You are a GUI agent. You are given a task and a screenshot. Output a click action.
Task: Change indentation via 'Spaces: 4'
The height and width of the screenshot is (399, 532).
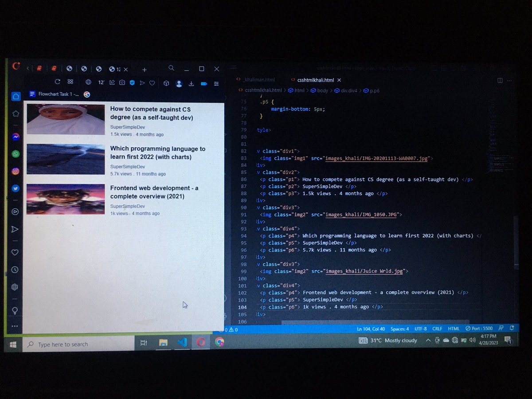pyautogui.click(x=399, y=329)
